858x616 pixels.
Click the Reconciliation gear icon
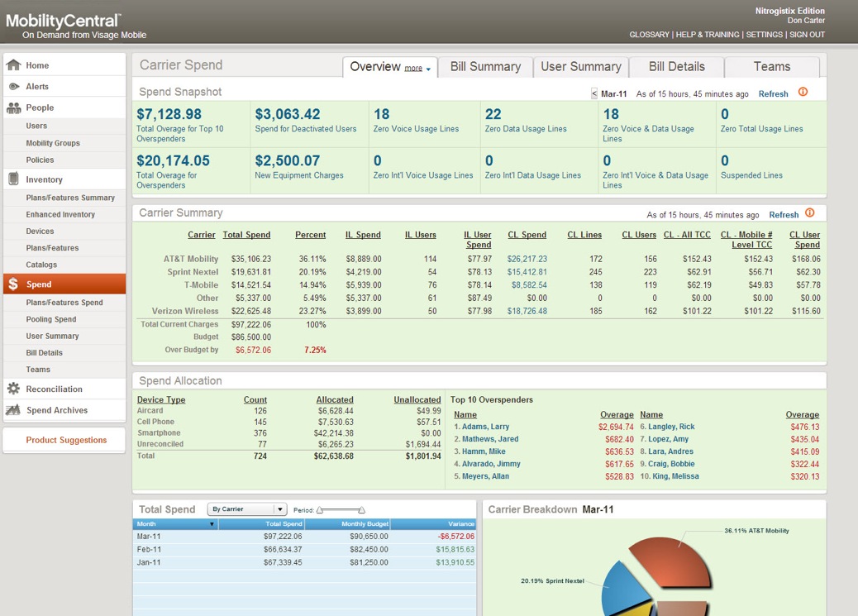13,389
